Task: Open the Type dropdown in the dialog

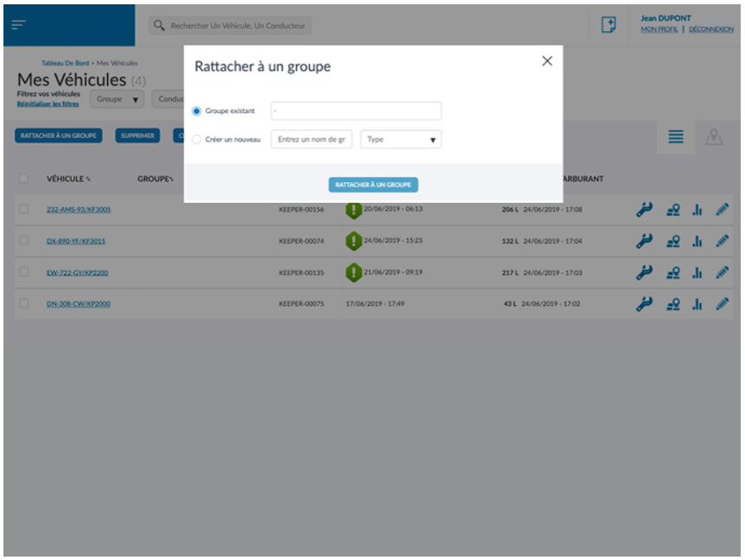Action: click(401, 139)
